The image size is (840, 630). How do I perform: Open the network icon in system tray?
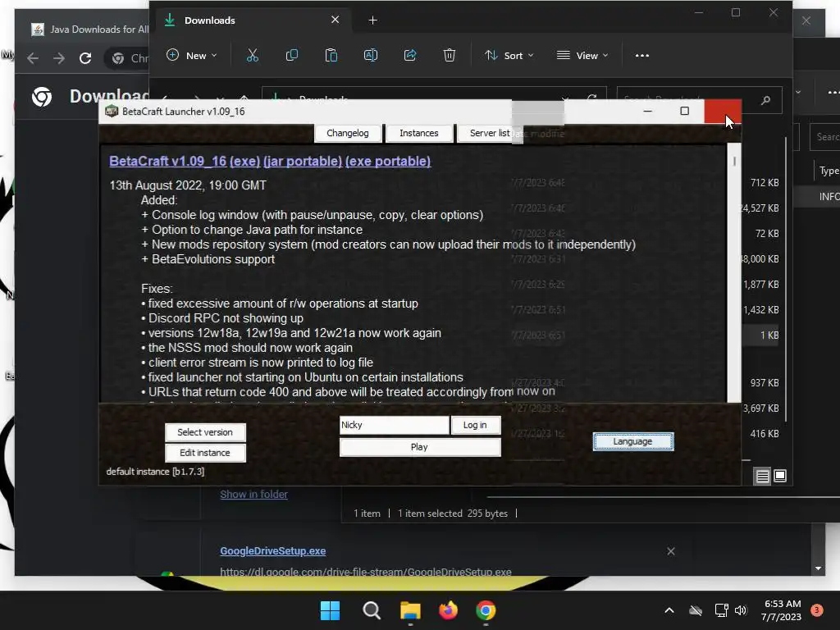click(x=721, y=610)
